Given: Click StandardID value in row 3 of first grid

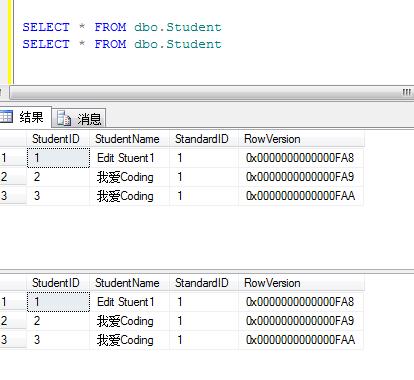Looking at the screenshot, I should point(204,196).
